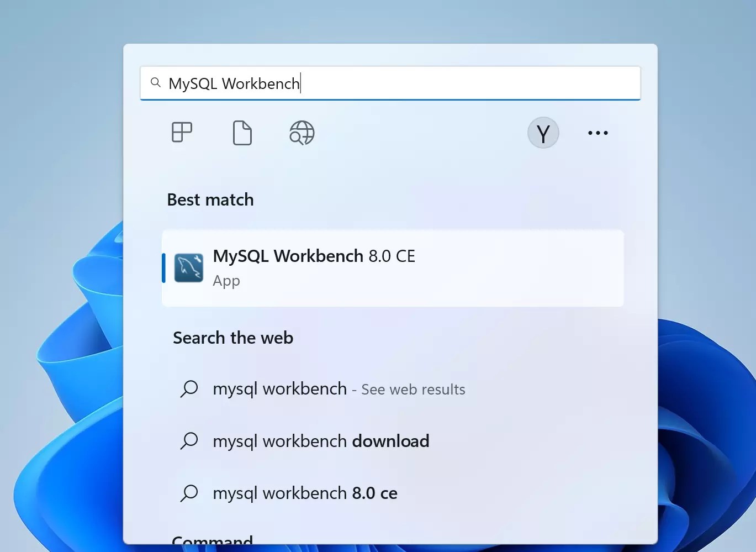Click the MySQL Workbench dolphin app icon

click(x=189, y=267)
